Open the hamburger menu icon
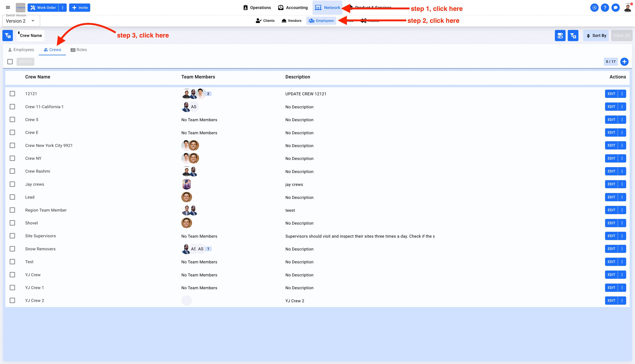 pos(8,8)
